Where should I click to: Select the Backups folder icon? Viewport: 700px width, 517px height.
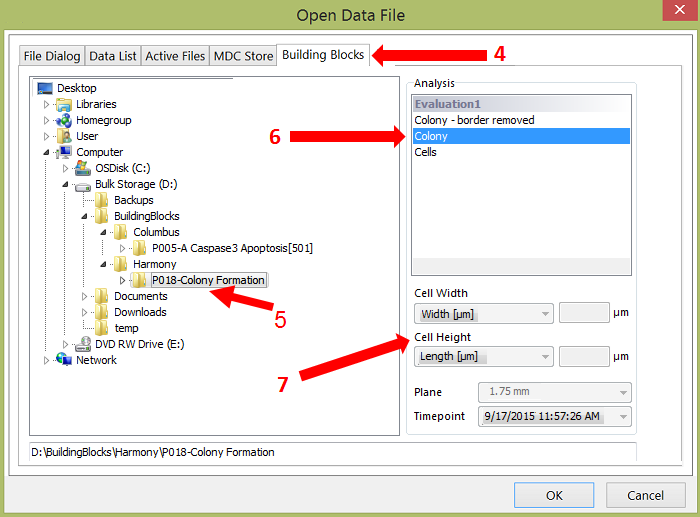pos(103,200)
